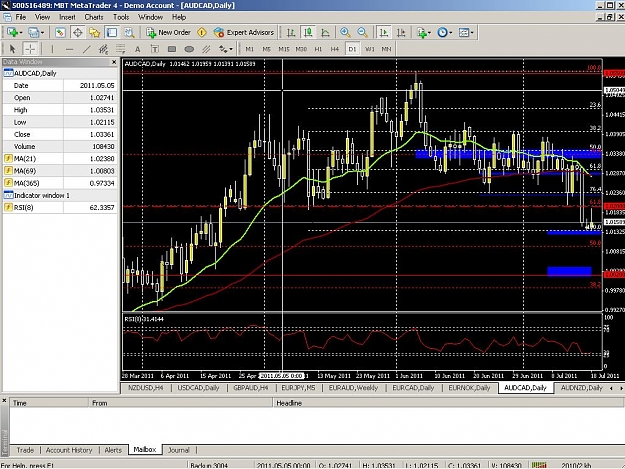
Task: Open the Templates dropdown
Action: 466,33
